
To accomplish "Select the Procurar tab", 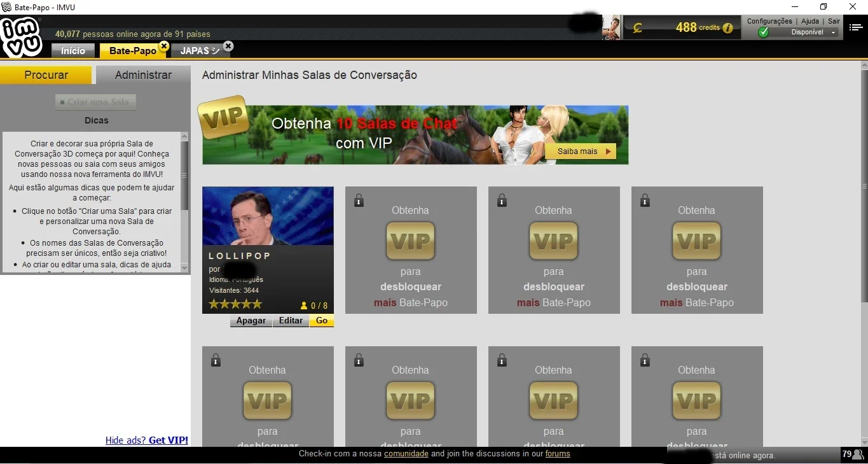I will [x=46, y=75].
